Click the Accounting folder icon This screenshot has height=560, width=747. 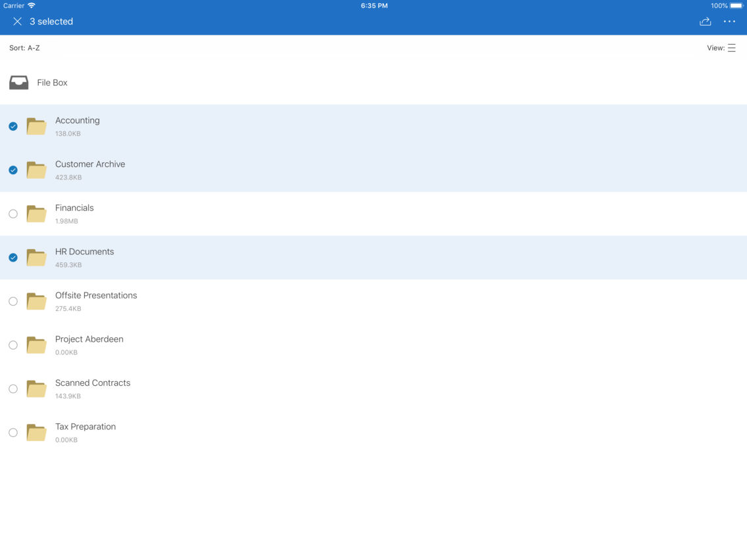(36, 126)
